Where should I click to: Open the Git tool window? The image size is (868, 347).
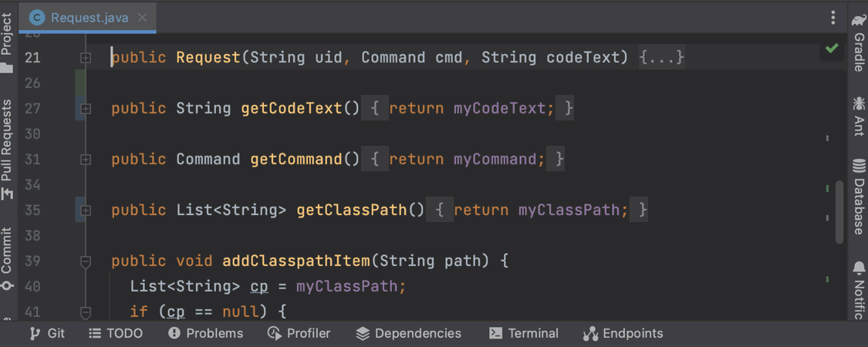tap(47, 333)
